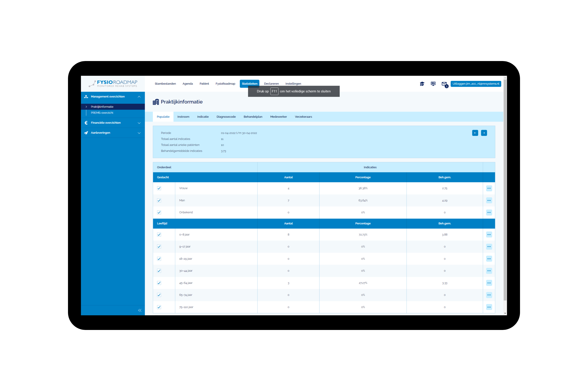Open the screen support monitor icon
The width and height of the screenshot is (588, 391).
click(433, 84)
